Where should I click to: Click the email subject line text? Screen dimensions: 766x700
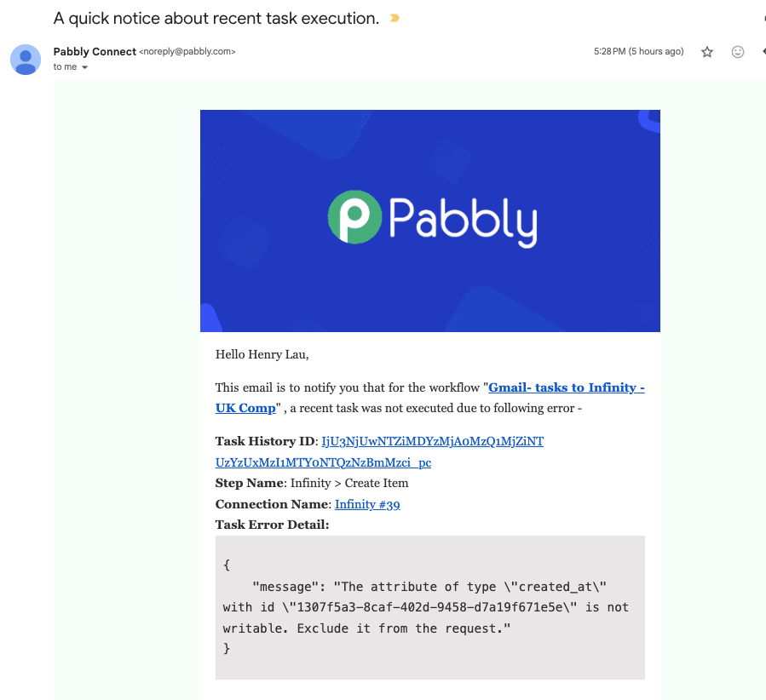point(216,18)
